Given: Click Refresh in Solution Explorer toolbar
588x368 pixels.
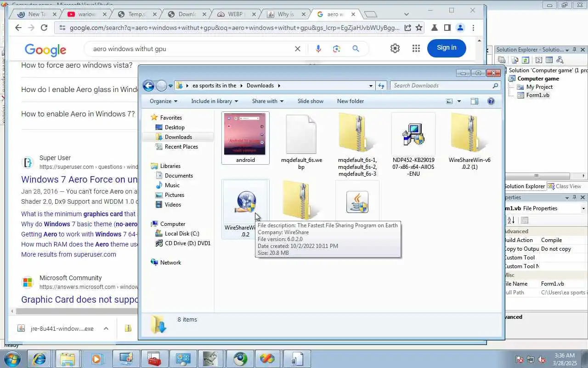Looking at the screenshot, I should coord(526,60).
